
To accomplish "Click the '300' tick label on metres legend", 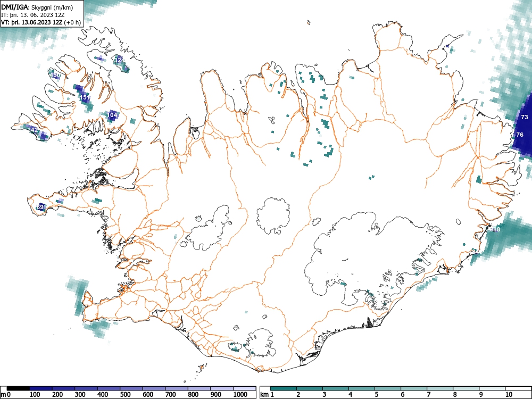I will coord(80,395).
